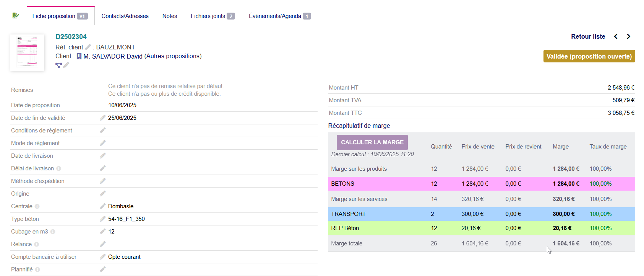Viewport: 644px width, 276px height.
Task: Click the Prix de revient column header
Action: (x=523, y=147)
